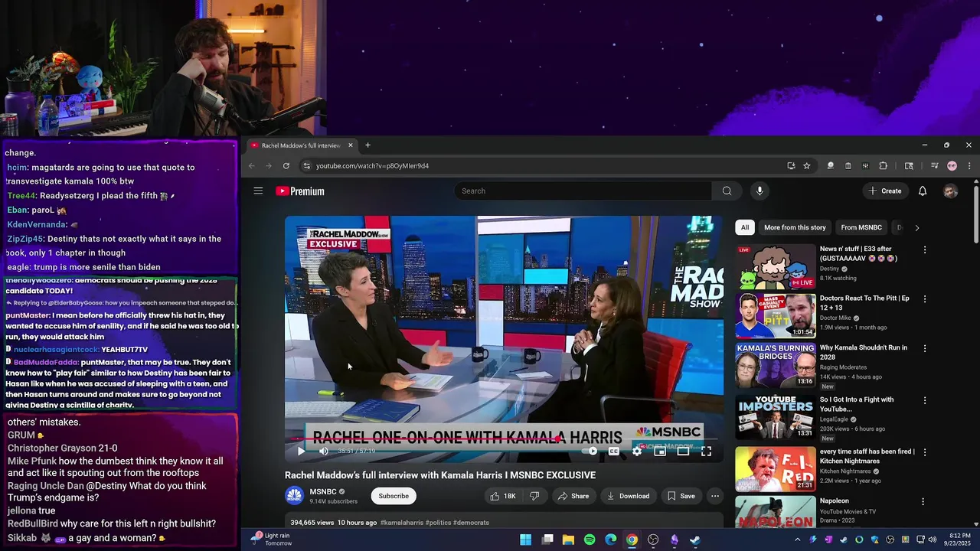Viewport: 980px width, 551px height.
Task: Open MSNBC channel name link
Action: point(323,491)
